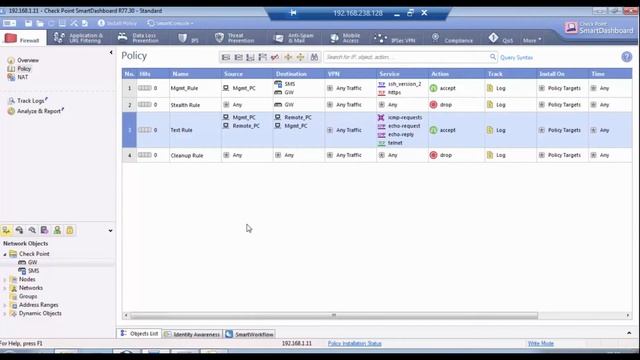This screenshot has height=360, width=640.
Task: Open the Data Loss Prevention tab
Action: 138,38
